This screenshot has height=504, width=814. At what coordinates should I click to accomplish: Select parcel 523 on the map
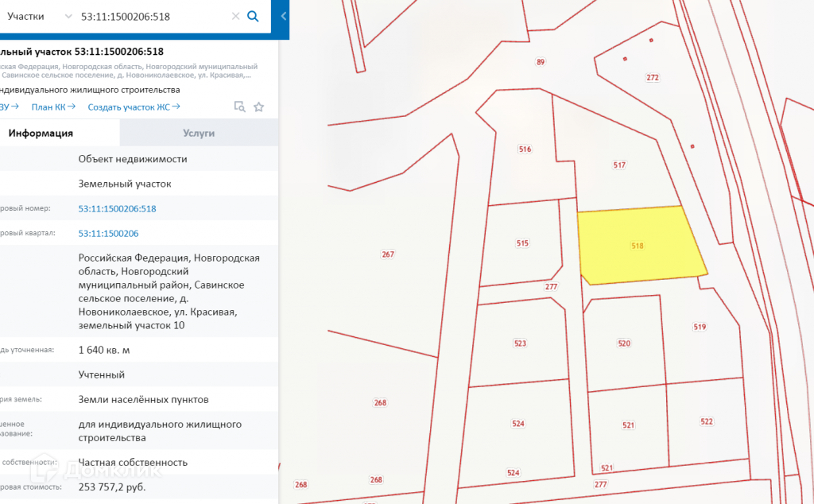[520, 343]
